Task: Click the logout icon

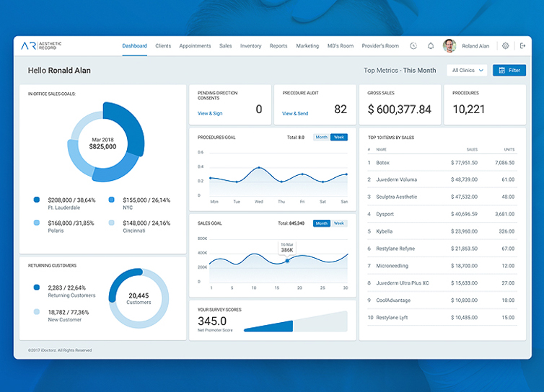Action: click(x=522, y=45)
